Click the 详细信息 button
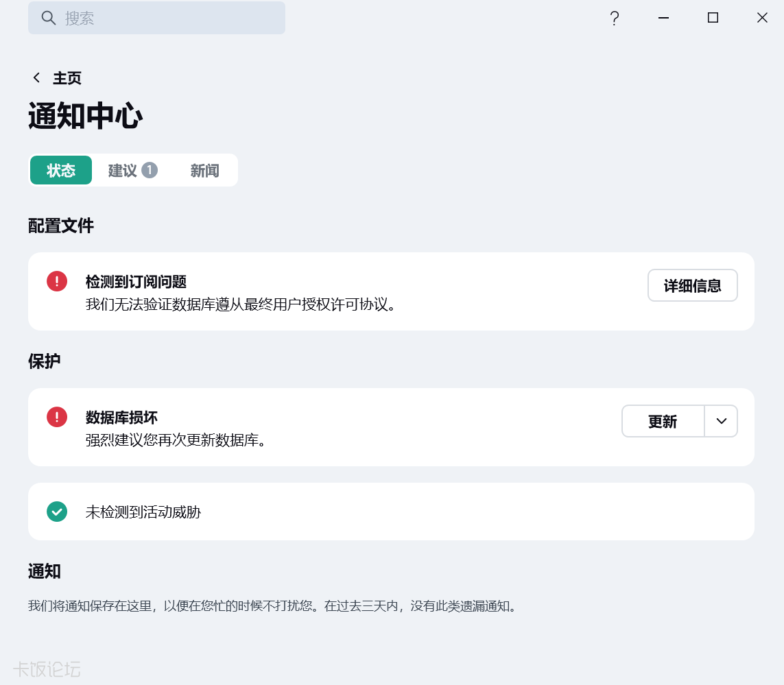This screenshot has width=784, height=685. 692,285
